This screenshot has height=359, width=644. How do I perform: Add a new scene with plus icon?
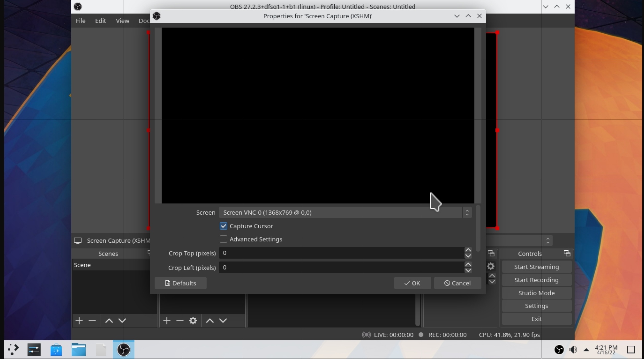(79, 320)
